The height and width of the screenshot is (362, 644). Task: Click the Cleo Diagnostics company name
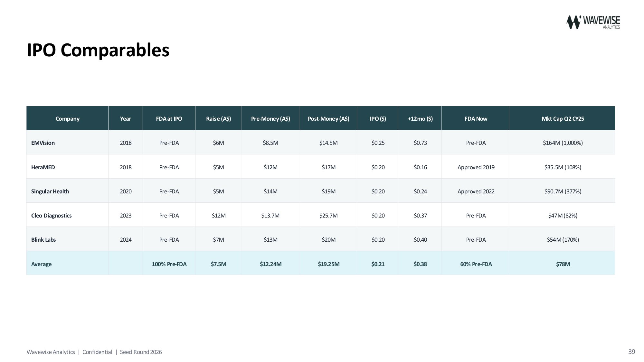click(x=52, y=215)
